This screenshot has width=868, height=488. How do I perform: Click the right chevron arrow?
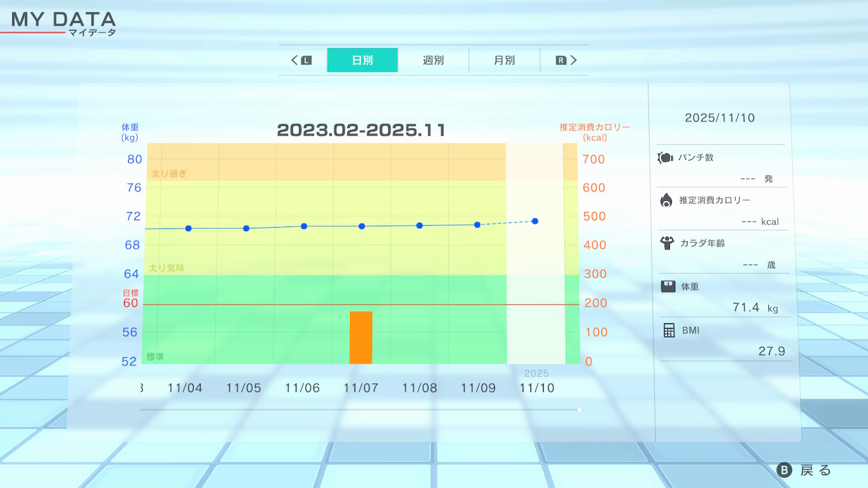pos(573,60)
